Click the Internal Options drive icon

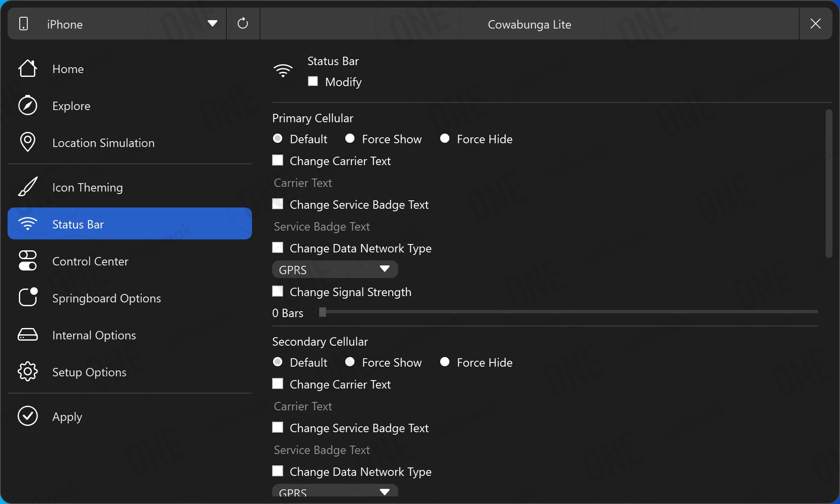28,335
